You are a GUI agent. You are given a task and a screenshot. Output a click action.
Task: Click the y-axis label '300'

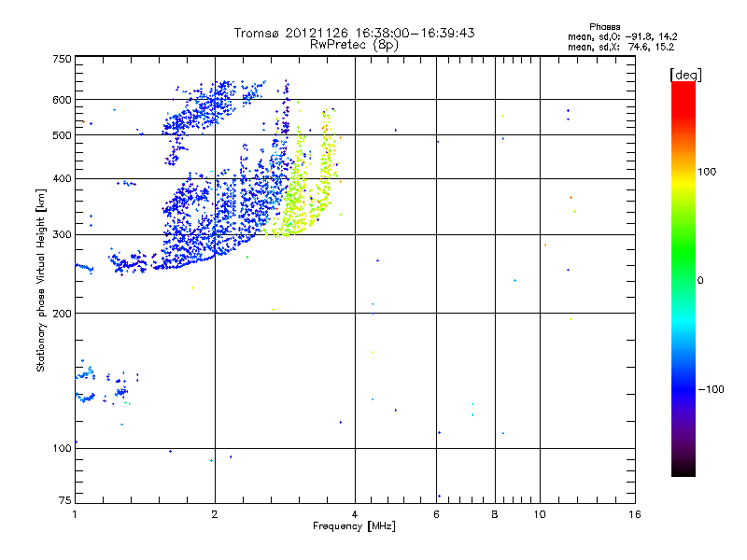[x=63, y=235]
